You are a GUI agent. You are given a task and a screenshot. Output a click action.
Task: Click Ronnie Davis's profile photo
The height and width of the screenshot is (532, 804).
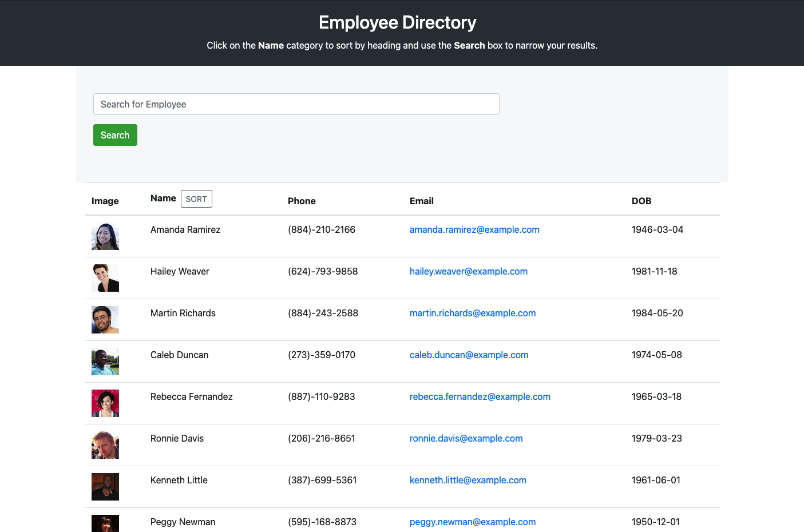pos(105,445)
